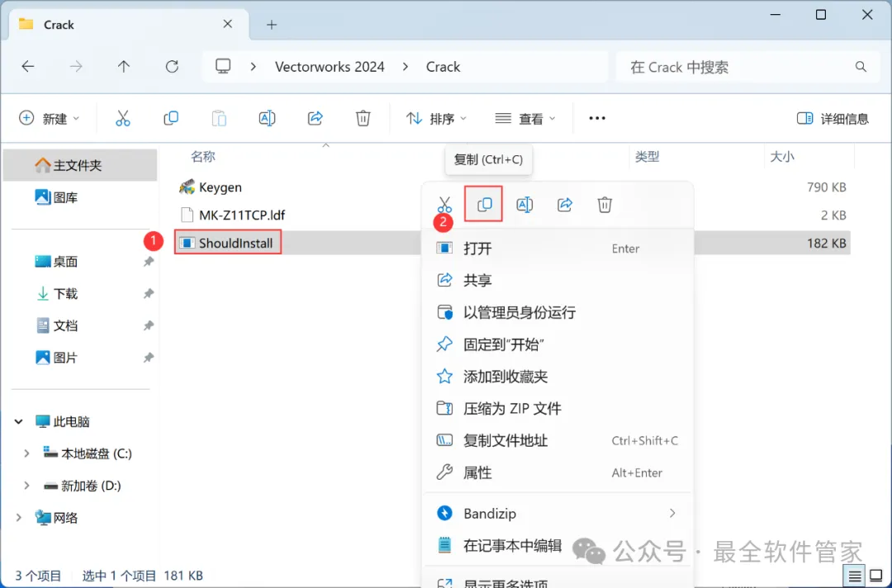Click Vectorworks 2024 in the address bar
Screen dimensions: 892x588
(330, 67)
